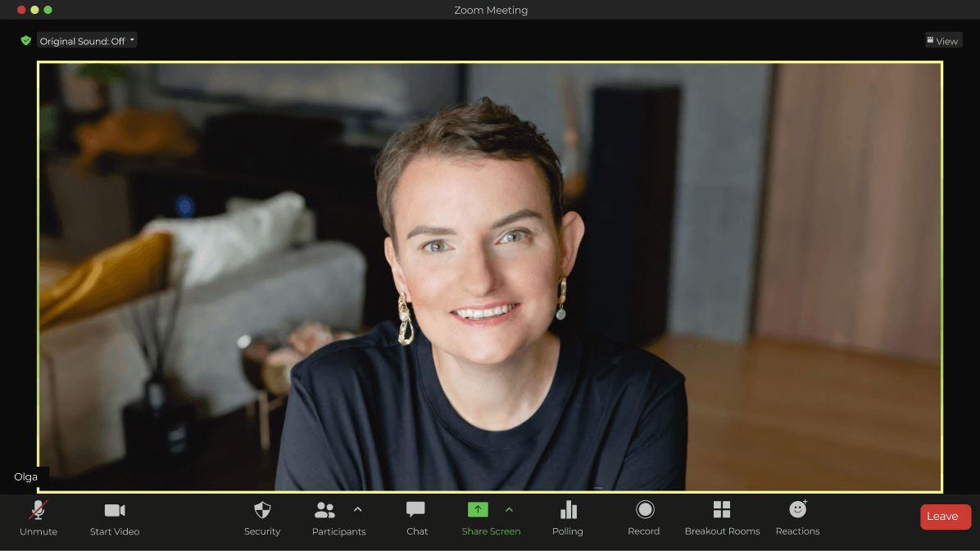Toggle Start Video camera on
Screen dimensions: 980x551
pos(115,511)
